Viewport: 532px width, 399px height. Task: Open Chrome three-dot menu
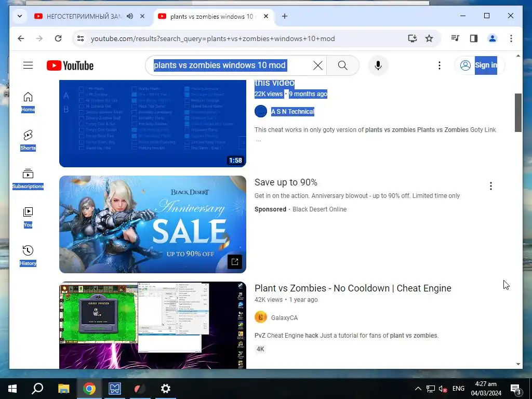click(511, 38)
